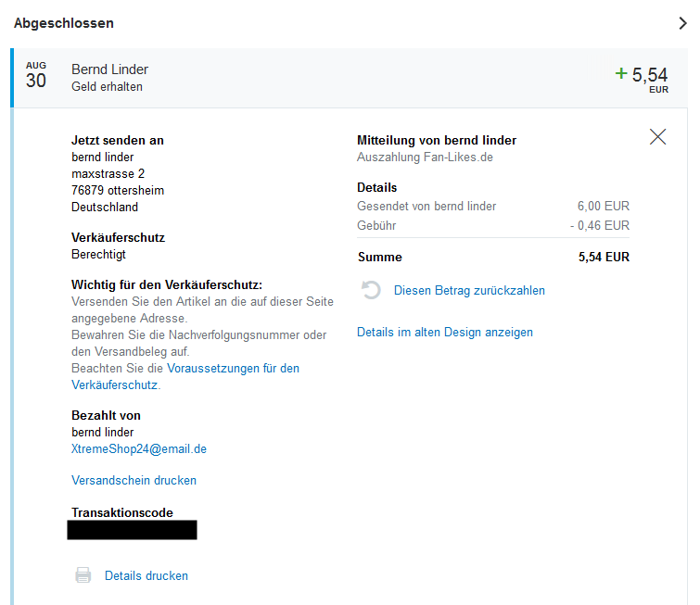The image size is (700, 605).
Task: Click the redacted Transaktionscode value
Action: coord(132,530)
